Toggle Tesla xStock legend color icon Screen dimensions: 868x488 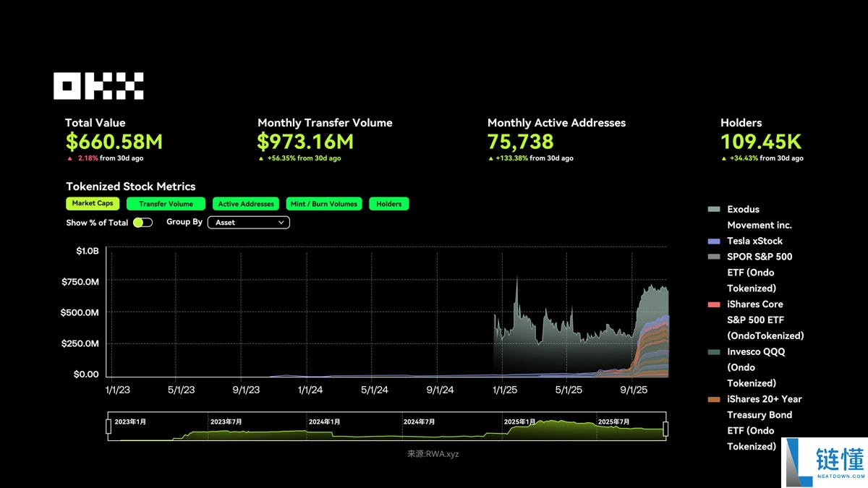click(714, 241)
